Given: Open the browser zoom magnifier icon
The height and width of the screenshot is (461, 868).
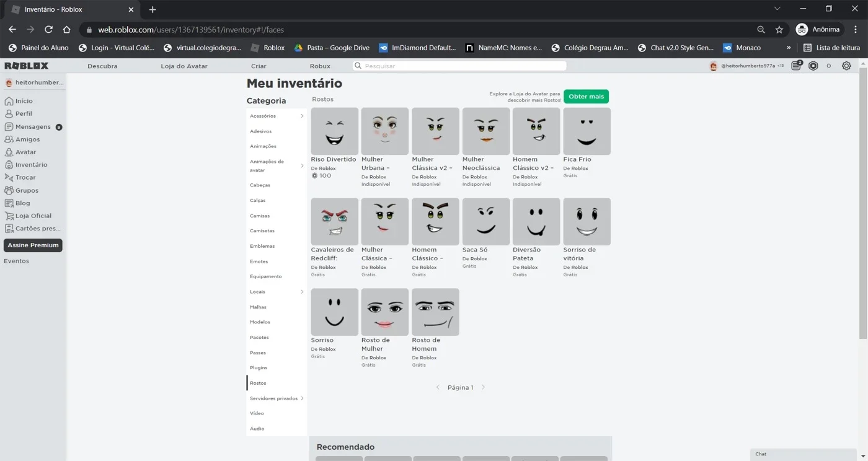Looking at the screenshot, I should tap(761, 30).
